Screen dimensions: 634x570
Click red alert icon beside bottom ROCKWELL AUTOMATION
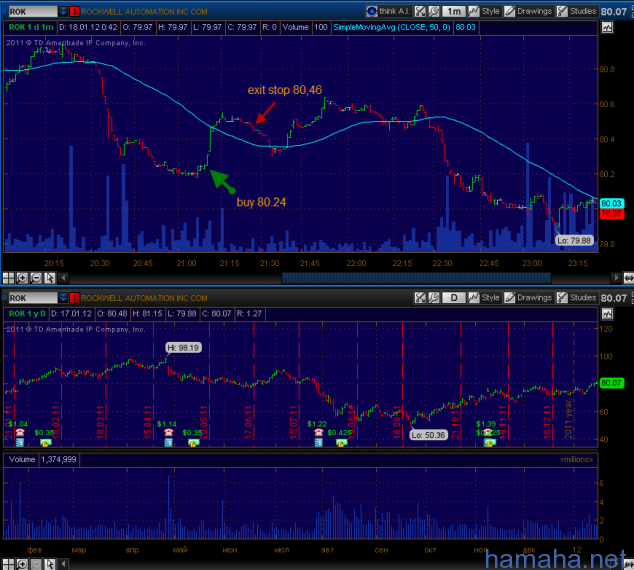pos(74,298)
